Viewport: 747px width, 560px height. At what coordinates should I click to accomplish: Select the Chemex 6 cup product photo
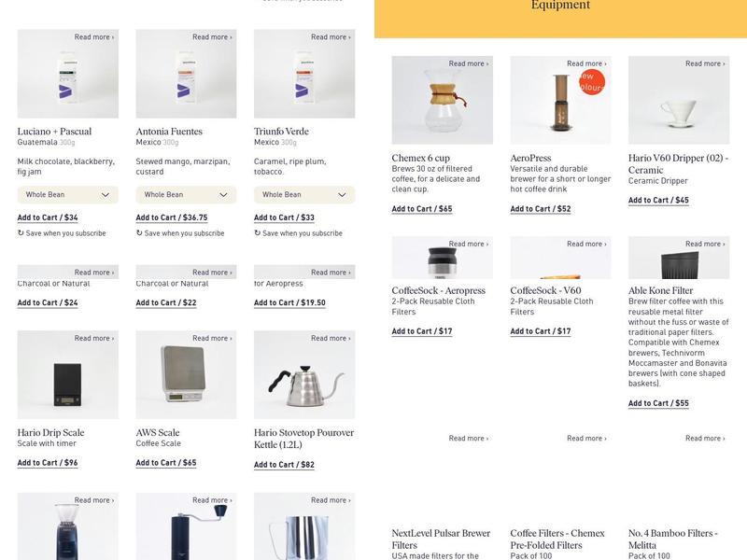(442, 100)
